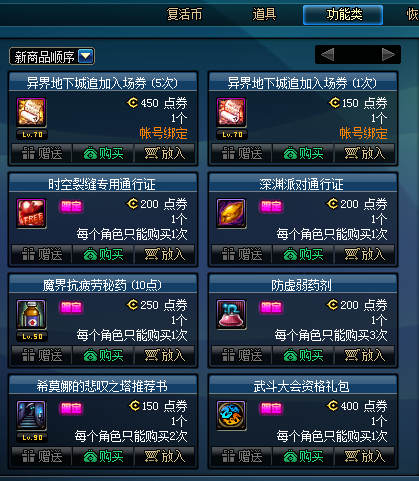419x481 pixels.
Task: Add 时空裂缝专用通行证 to cart via 放入
Action: [x=165, y=255]
